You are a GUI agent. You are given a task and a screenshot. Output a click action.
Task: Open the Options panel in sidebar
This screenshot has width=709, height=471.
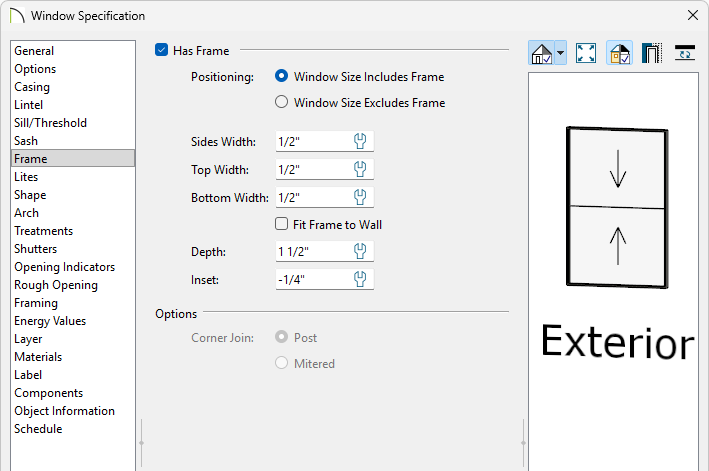click(x=73, y=69)
